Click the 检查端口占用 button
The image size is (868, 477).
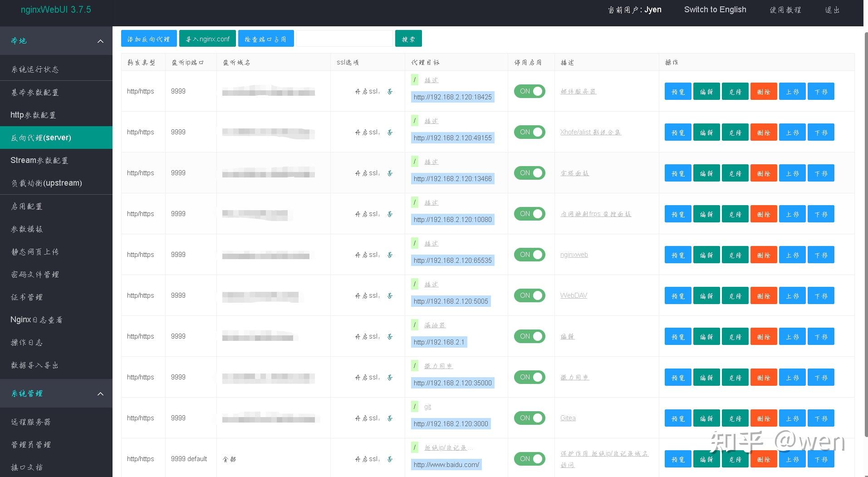coord(266,38)
